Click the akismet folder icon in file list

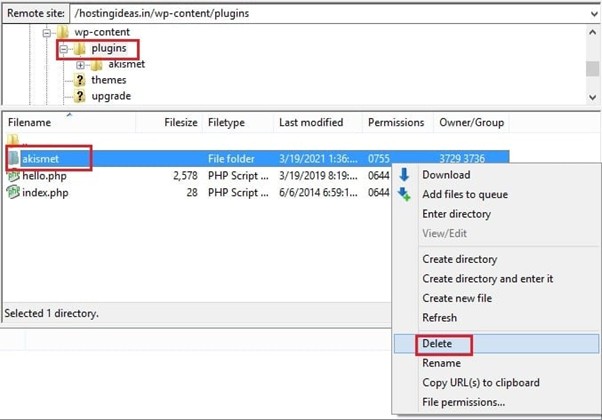point(13,158)
